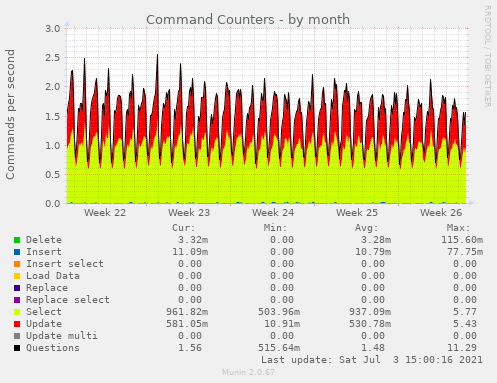Click the 'Insert' legend label

point(44,252)
